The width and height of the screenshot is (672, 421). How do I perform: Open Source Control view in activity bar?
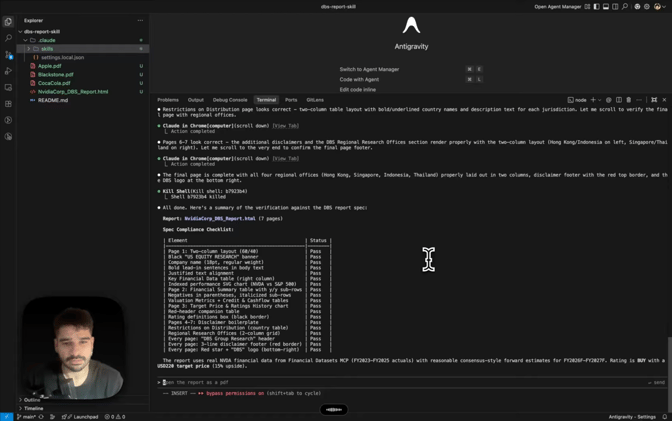pyautogui.click(x=8, y=54)
